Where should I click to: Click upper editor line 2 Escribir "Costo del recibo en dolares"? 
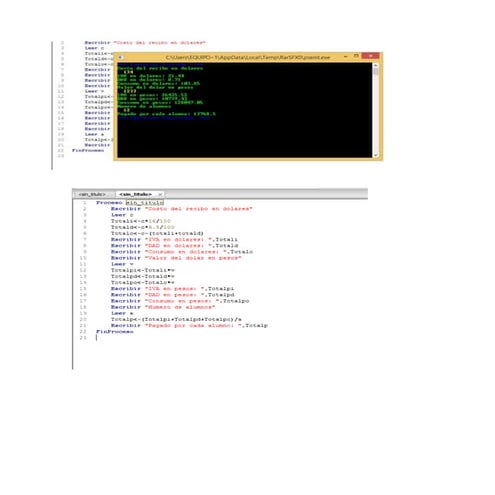click(x=145, y=43)
